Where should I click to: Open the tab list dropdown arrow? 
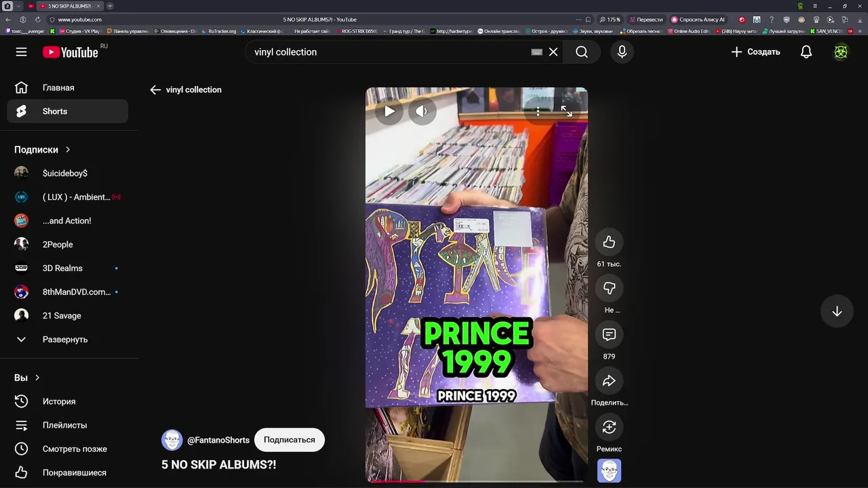pos(18,6)
